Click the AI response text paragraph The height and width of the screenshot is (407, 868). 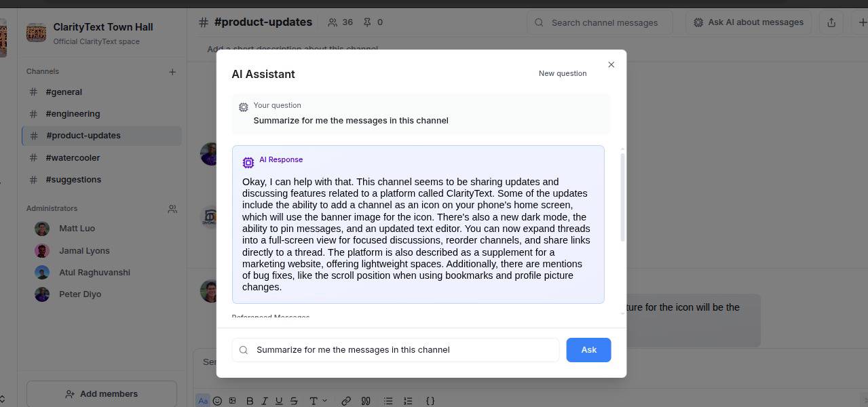[x=416, y=234]
